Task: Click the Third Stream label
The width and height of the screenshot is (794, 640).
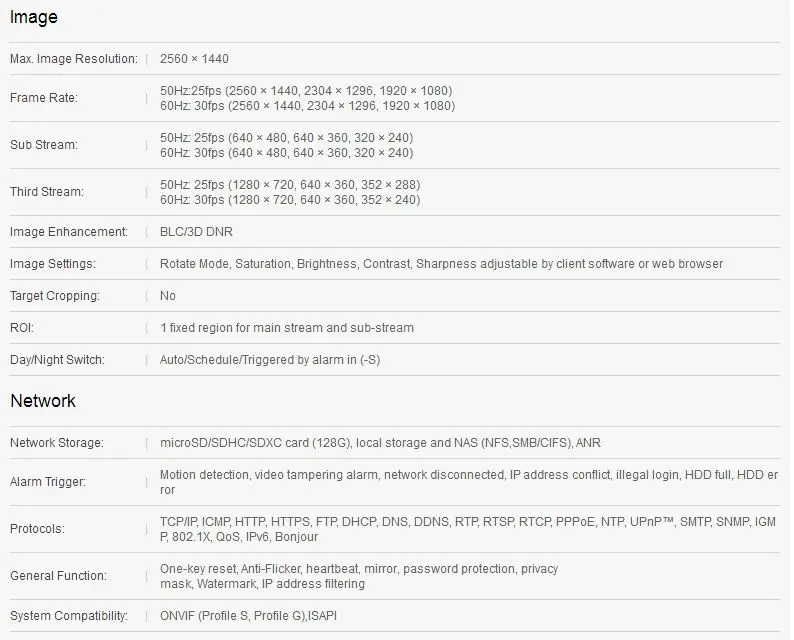Action: point(47,192)
